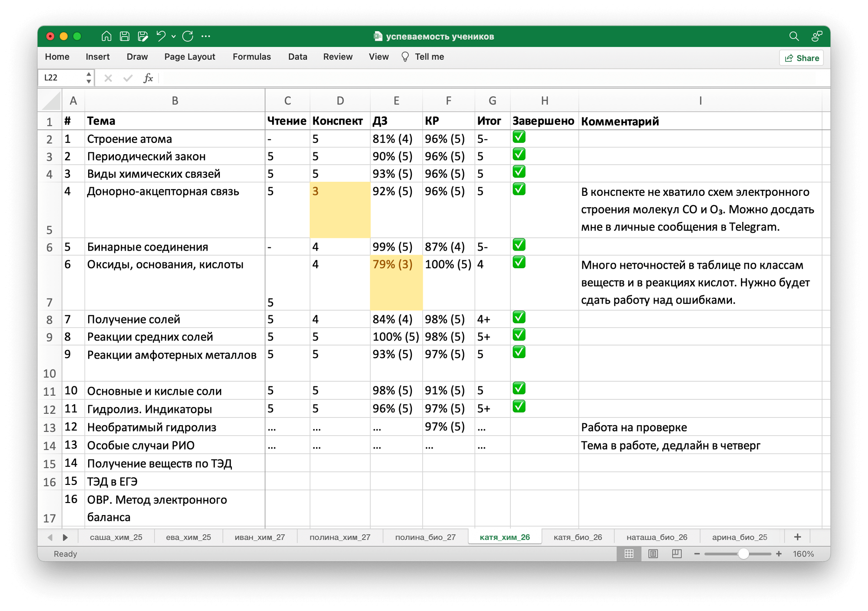Click the Redo icon
The image size is (868, 611).
pyautogui.click(x=188, y=36)
